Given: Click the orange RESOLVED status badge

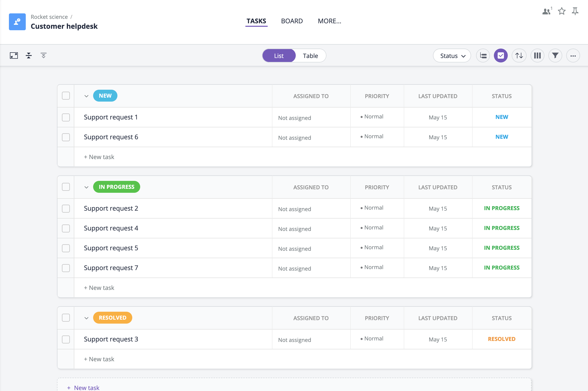Looking at the screenshot, I should 112,318.
